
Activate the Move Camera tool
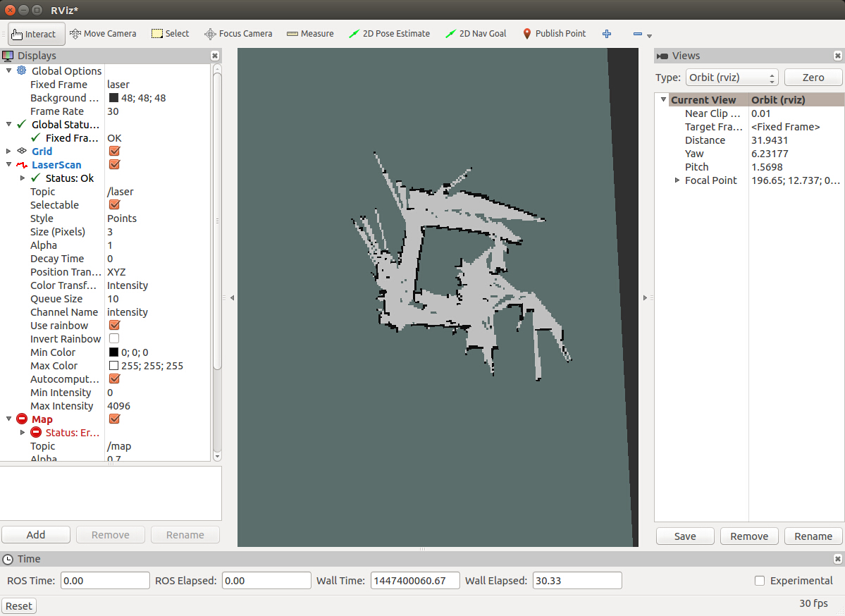click(x=103, y=34)
